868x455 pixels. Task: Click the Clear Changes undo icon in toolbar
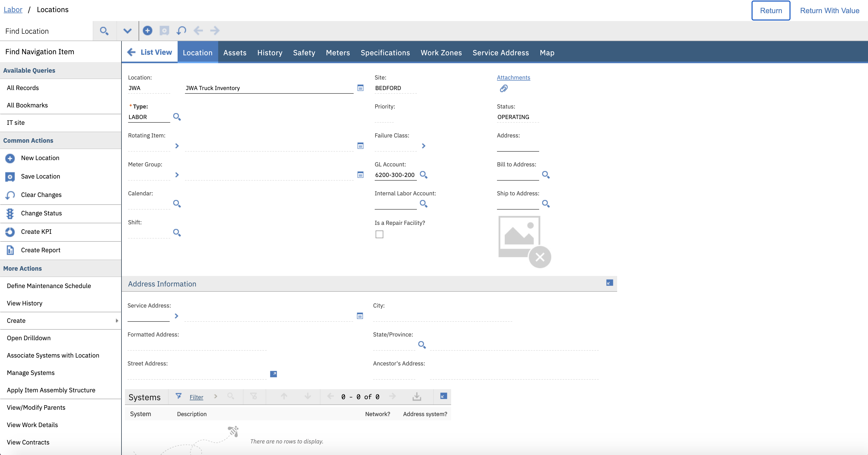[x=181, y=31]
